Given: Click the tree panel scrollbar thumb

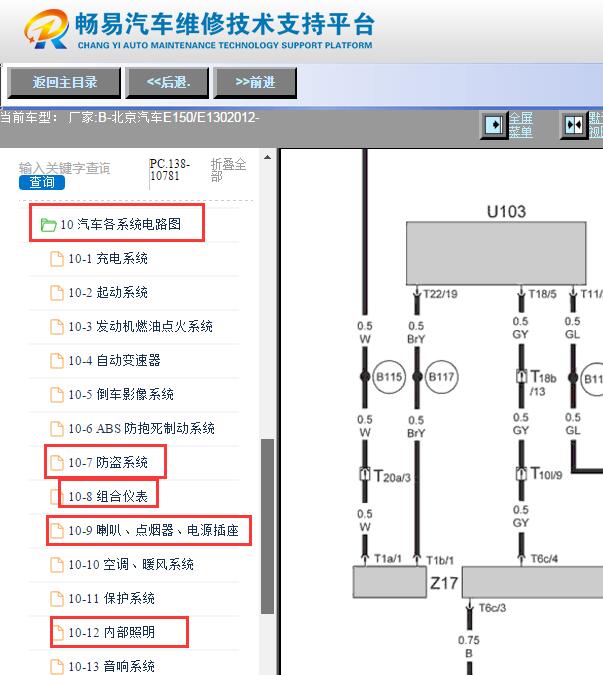Looking at the screenshot, I should pyautogui.click(x=267, y=526).
